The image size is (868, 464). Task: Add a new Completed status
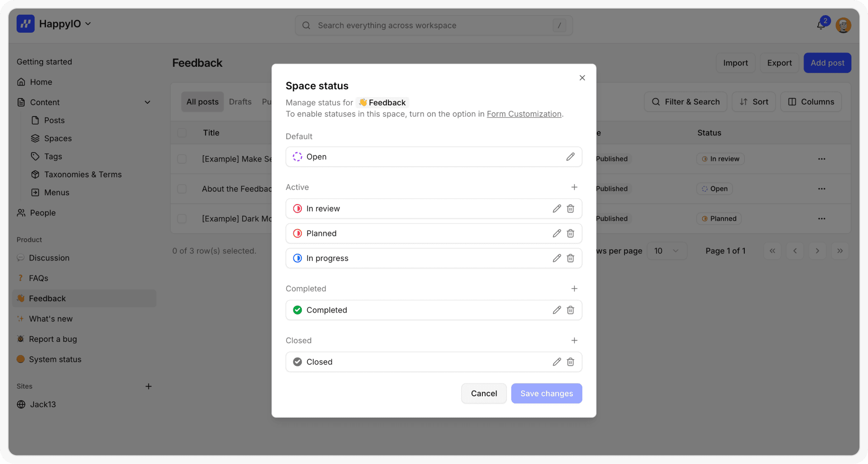pos(574,289)
